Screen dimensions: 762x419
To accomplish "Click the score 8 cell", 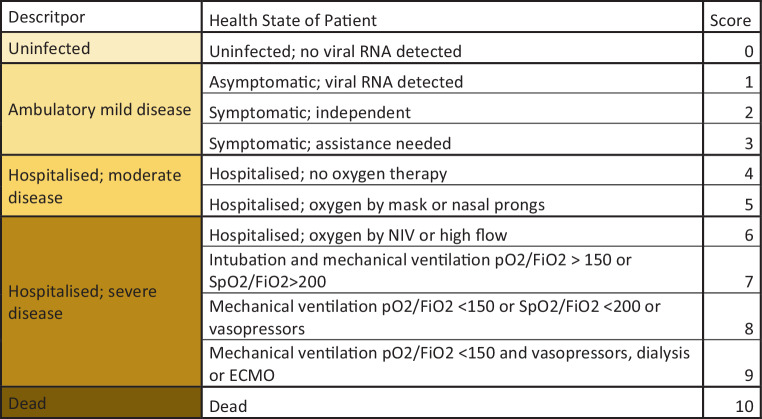I will (729, 316).
